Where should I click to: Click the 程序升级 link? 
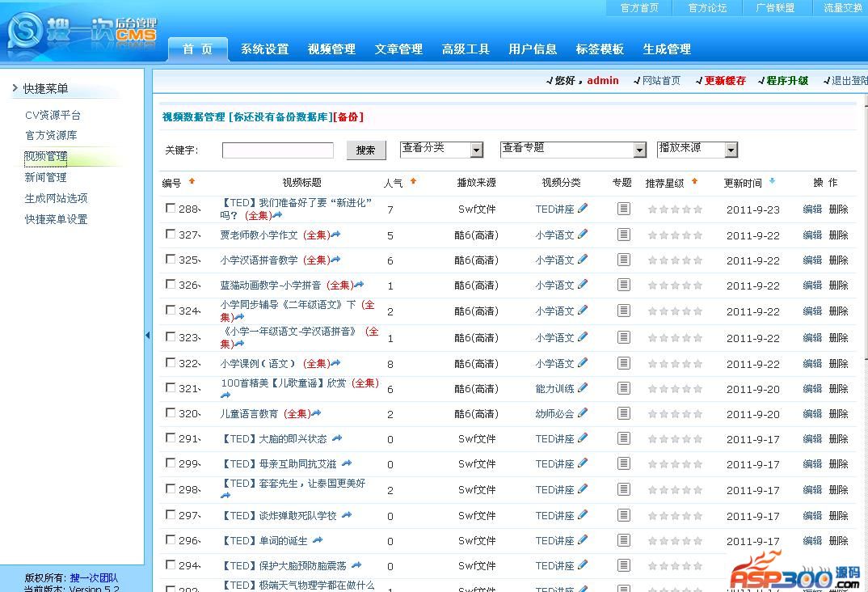click(787, 81)
